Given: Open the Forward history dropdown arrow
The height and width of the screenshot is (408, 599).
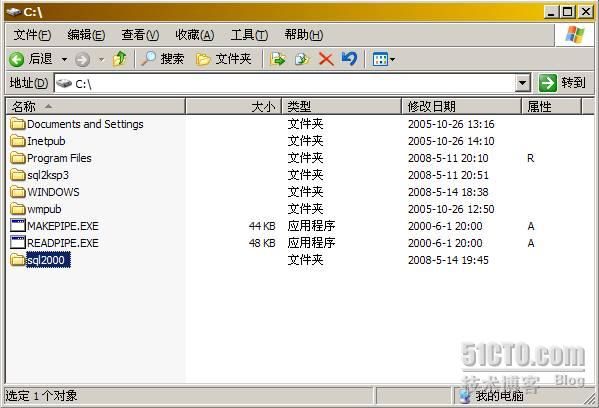Looking at the screenshot, I should 101,59.
